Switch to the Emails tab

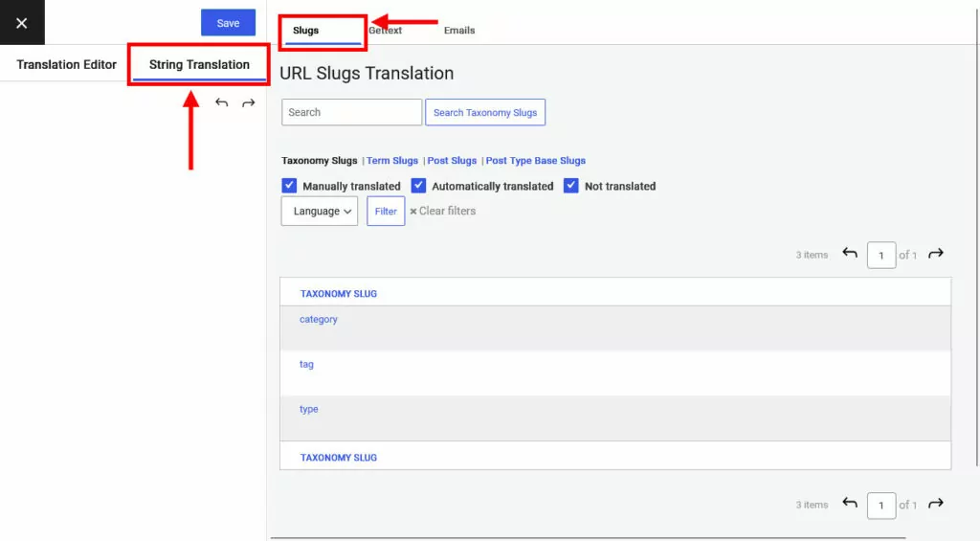point(459,30)
